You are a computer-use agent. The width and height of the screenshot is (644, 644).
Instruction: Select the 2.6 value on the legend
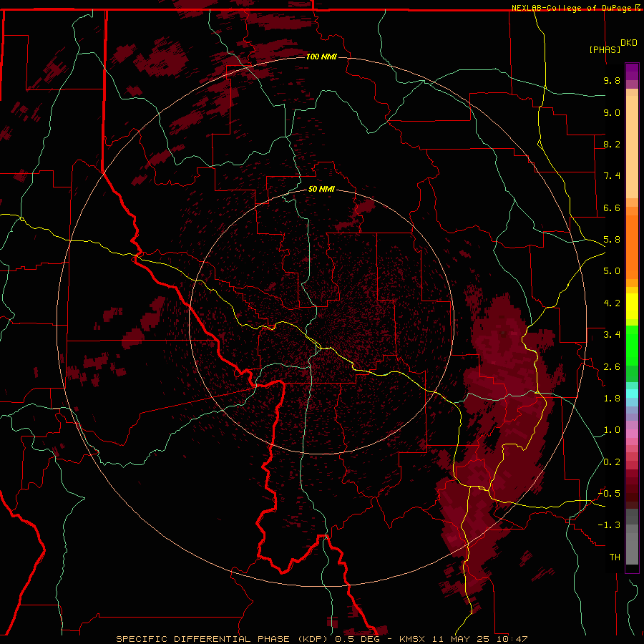[612, 366]
